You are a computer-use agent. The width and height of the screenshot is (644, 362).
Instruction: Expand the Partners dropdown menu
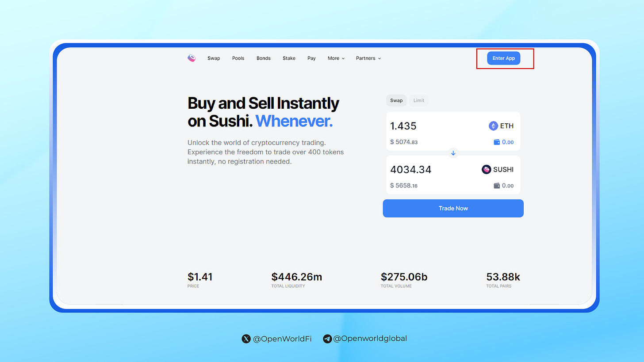[x=368, y=58]
